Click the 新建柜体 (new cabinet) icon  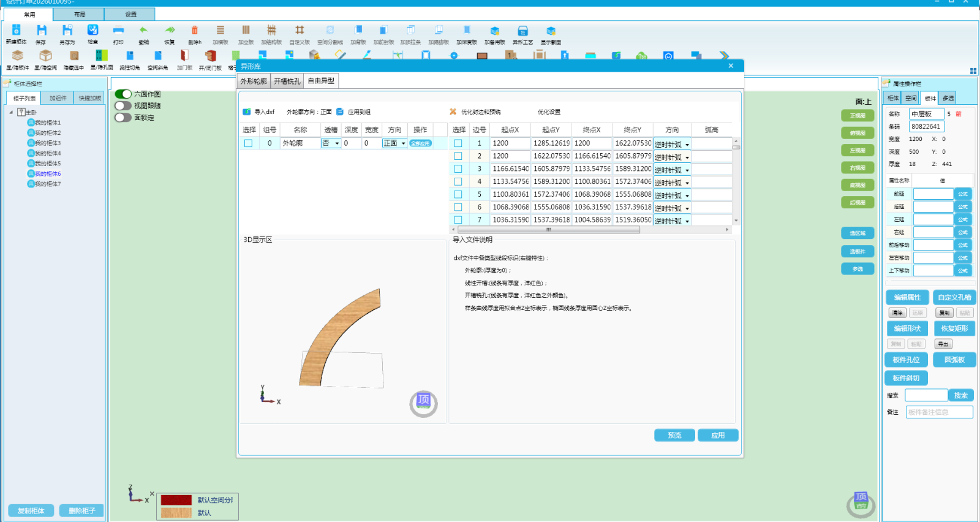click(x=16, y=30)
